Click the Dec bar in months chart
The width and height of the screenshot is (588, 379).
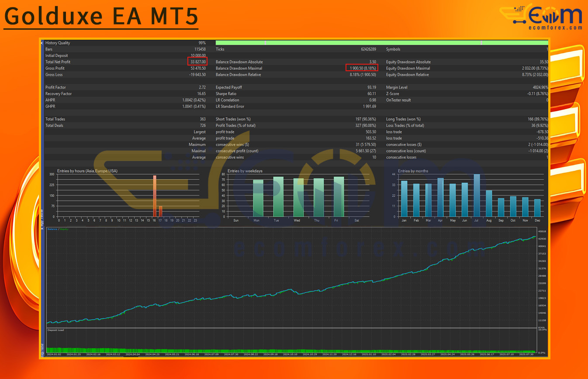(537, 208)
